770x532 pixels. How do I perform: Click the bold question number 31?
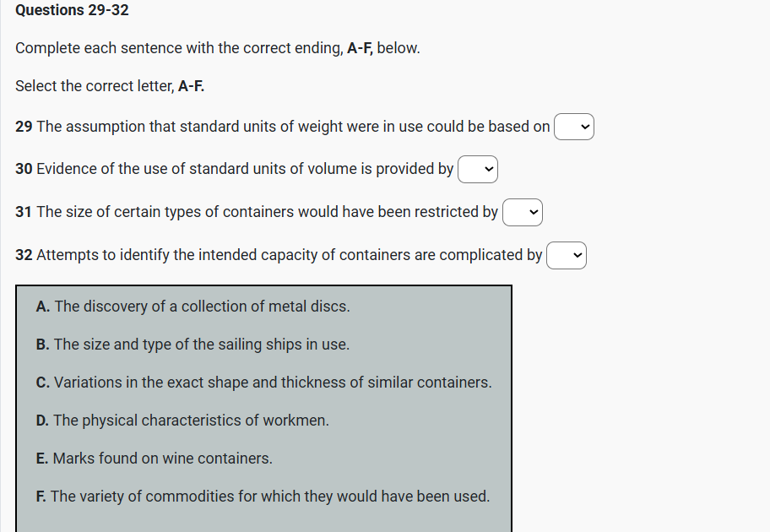pos(24,212)
